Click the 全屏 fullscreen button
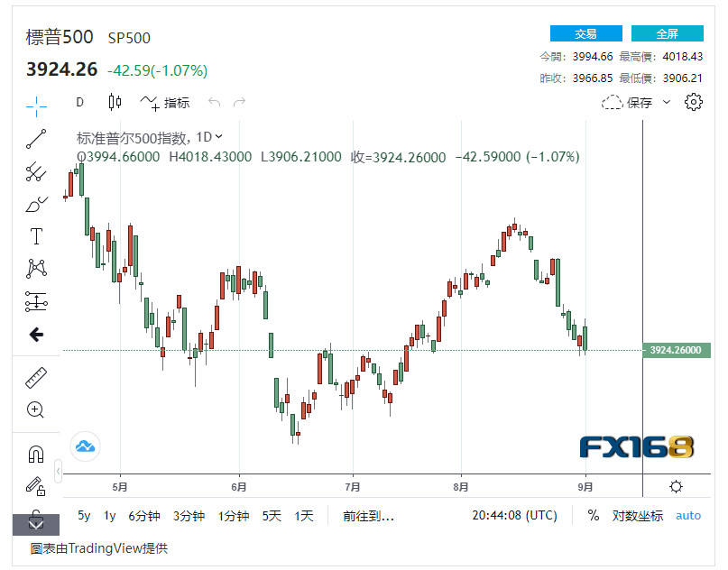Screen dimensions: 728x570 pos(668,33)
